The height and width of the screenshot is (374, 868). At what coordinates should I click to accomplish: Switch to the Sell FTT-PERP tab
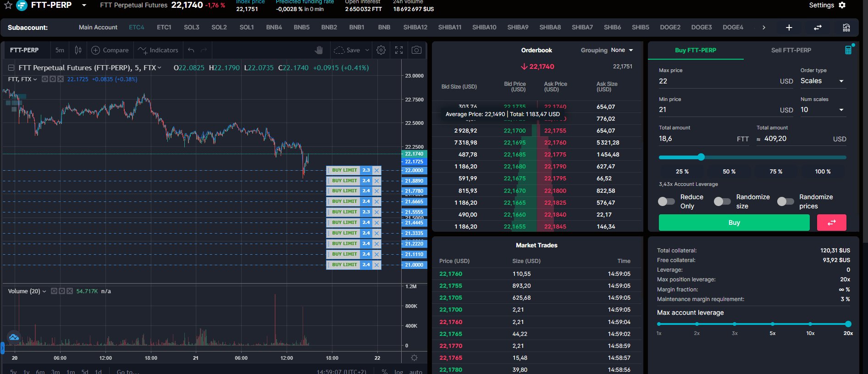pyautogui.click(x=791, y=50)
